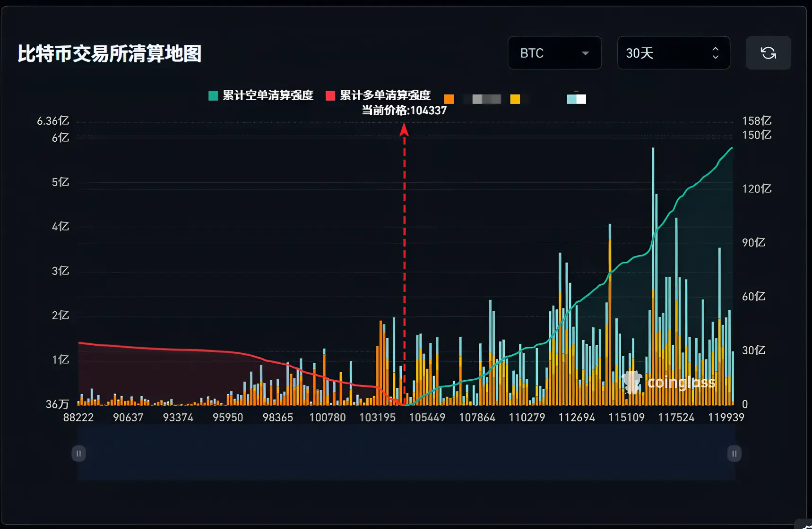This screenshot has width=812, height=529.
Task: Toggle the orange legend swatch series
Action: pos(449,99)
